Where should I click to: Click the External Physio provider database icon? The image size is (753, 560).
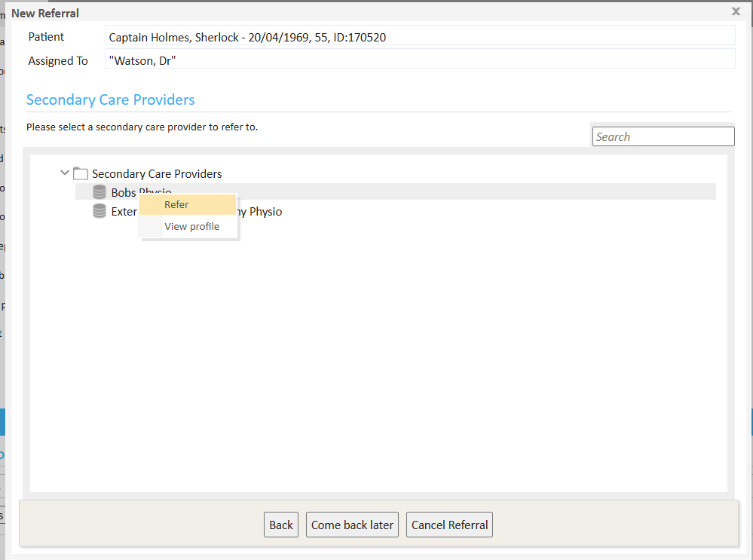pyautogui.click(x=99, y=211)
